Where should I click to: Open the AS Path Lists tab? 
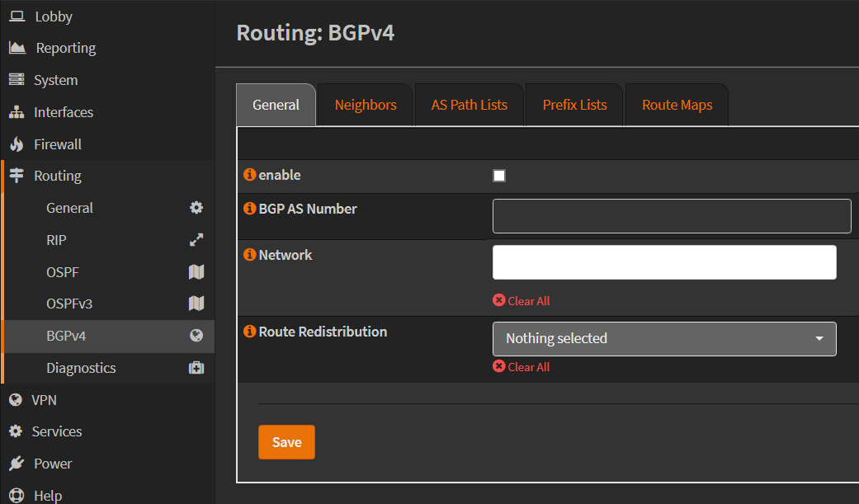click(x=469, y=104)
